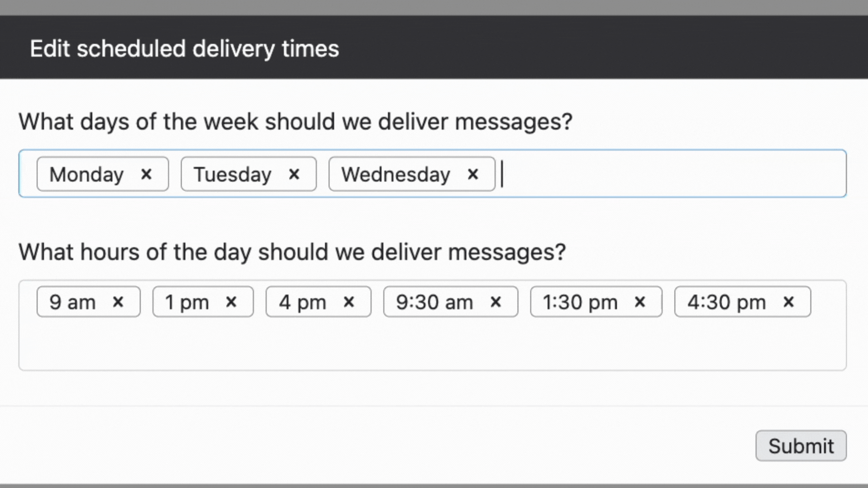
Task: Remove the Monday tag
Action: coord(146,174)
